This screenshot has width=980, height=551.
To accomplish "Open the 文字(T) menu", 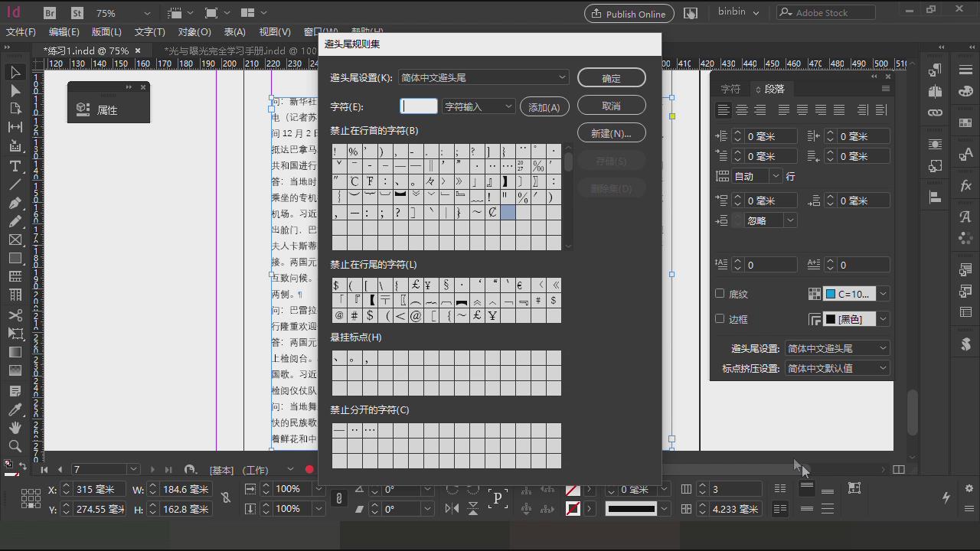I will [149, 32].
